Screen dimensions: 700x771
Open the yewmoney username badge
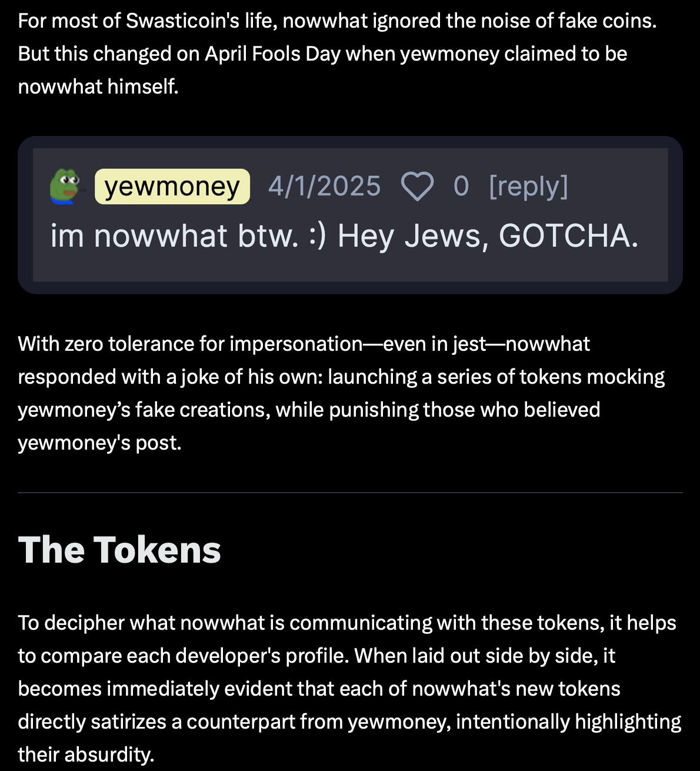click(x=172, y=187)
